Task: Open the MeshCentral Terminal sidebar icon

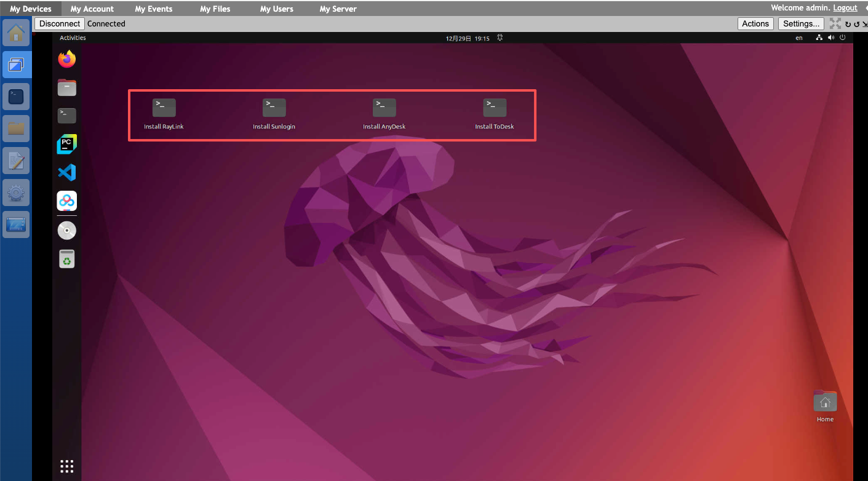Action: (x=16, y=97)
